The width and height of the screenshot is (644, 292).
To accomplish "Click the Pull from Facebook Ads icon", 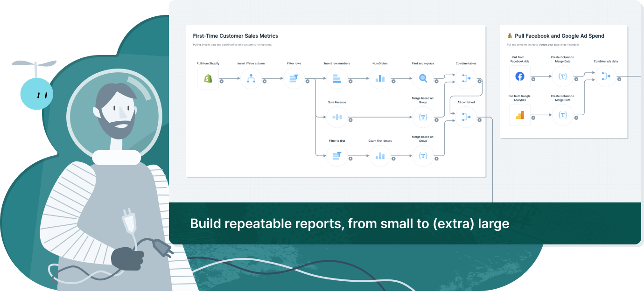I will (519, 76).
